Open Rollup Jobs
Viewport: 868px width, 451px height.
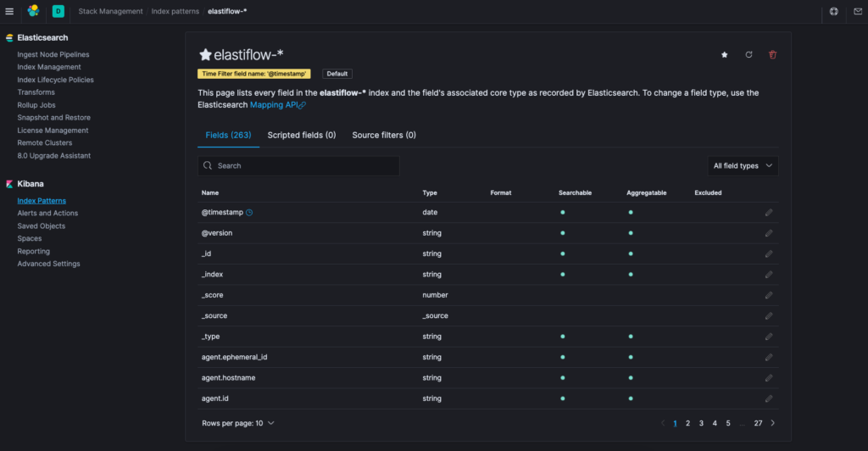point(36,105)
